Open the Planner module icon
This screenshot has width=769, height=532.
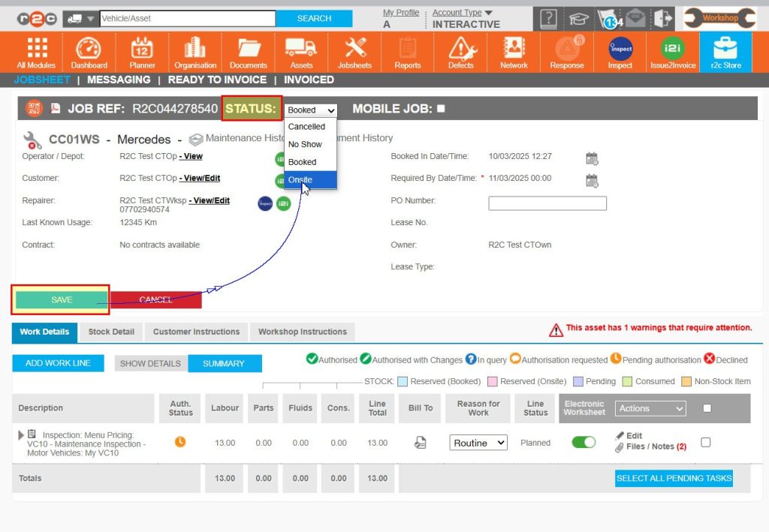141,51
